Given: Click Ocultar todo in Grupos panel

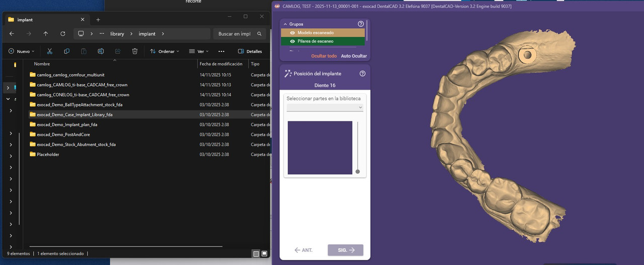Looking at the screenshot, I should tap(324, 56).
